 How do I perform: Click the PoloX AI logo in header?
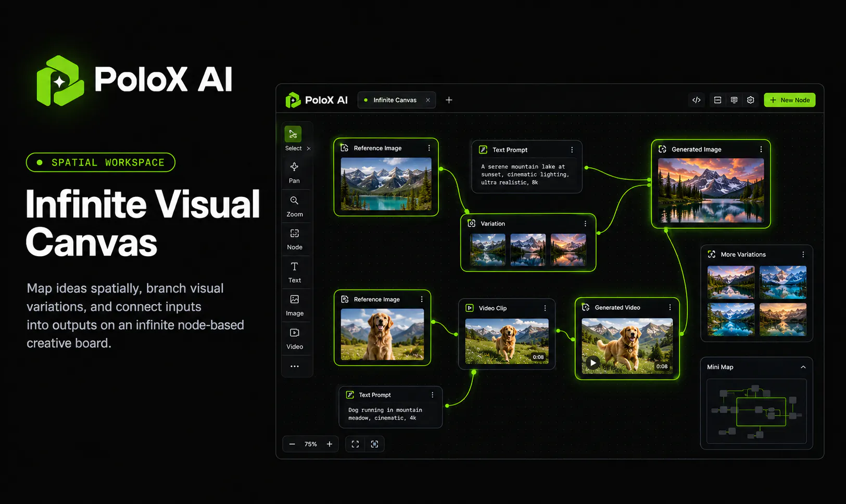[317, 100]
